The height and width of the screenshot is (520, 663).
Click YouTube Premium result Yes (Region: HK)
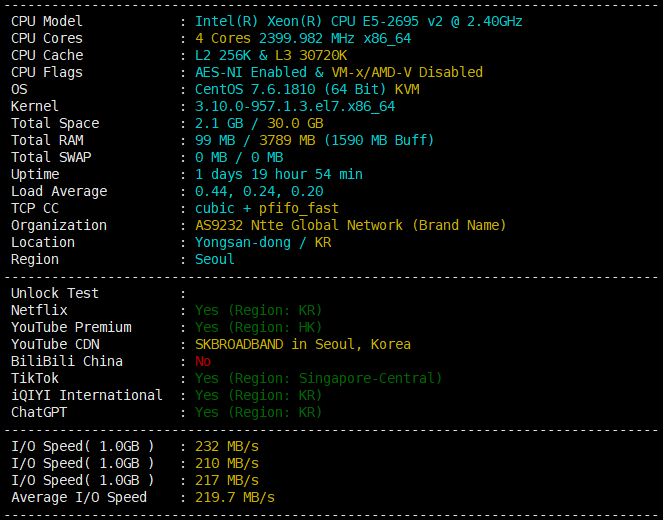pyautogui.click(x=259, y=327)
